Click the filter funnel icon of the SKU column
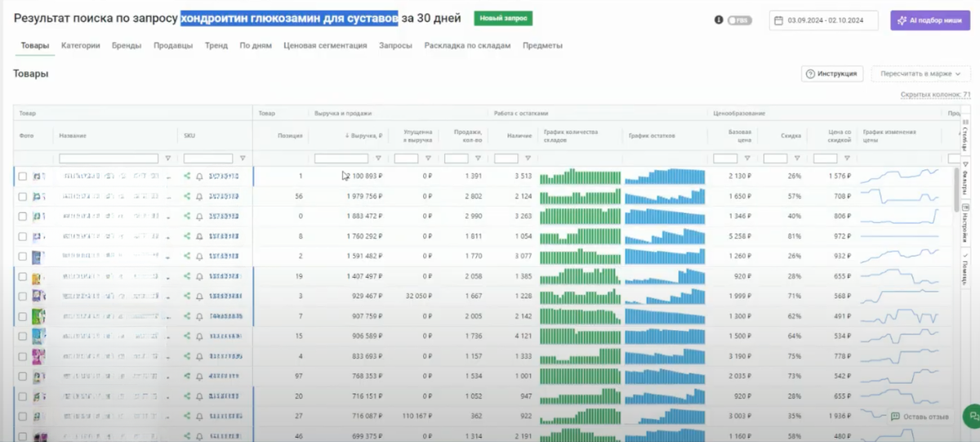Viewport: 980px width, 442px height. 243,158
